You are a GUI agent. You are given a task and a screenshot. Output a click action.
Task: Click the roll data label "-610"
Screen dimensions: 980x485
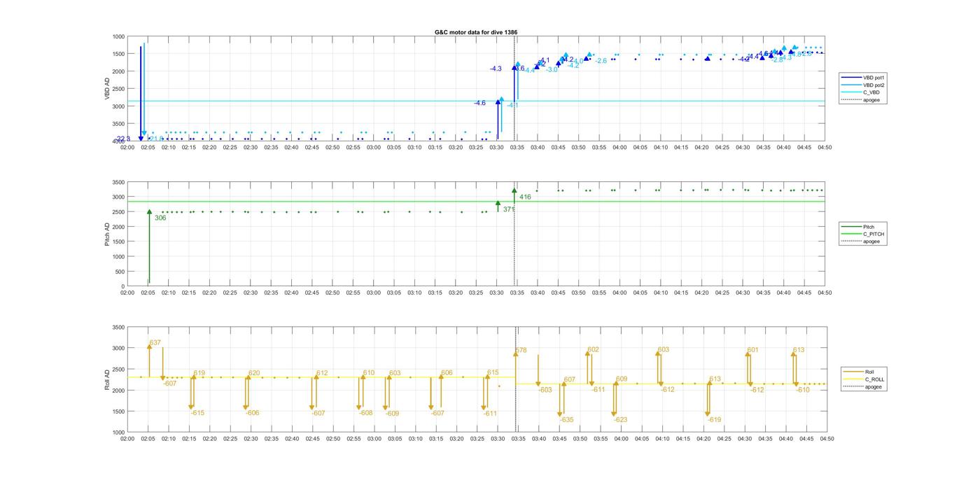point(802,390)
